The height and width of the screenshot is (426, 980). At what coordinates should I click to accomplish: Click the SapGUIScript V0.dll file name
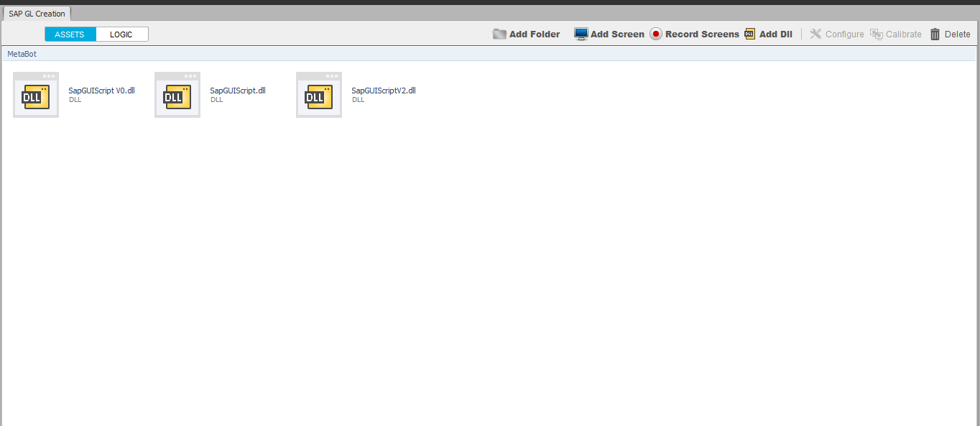101,91
